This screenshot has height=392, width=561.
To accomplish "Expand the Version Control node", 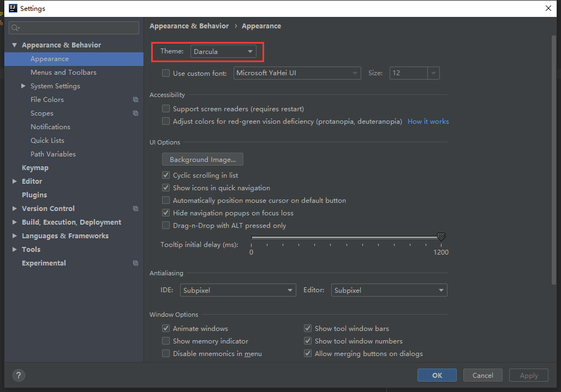I will point(14,208).
